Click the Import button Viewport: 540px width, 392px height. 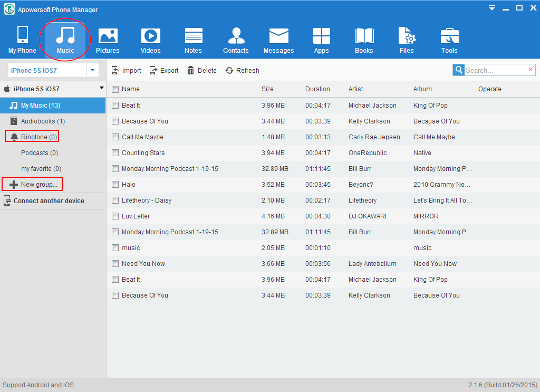pyautogui.click(x=126, y=70)
